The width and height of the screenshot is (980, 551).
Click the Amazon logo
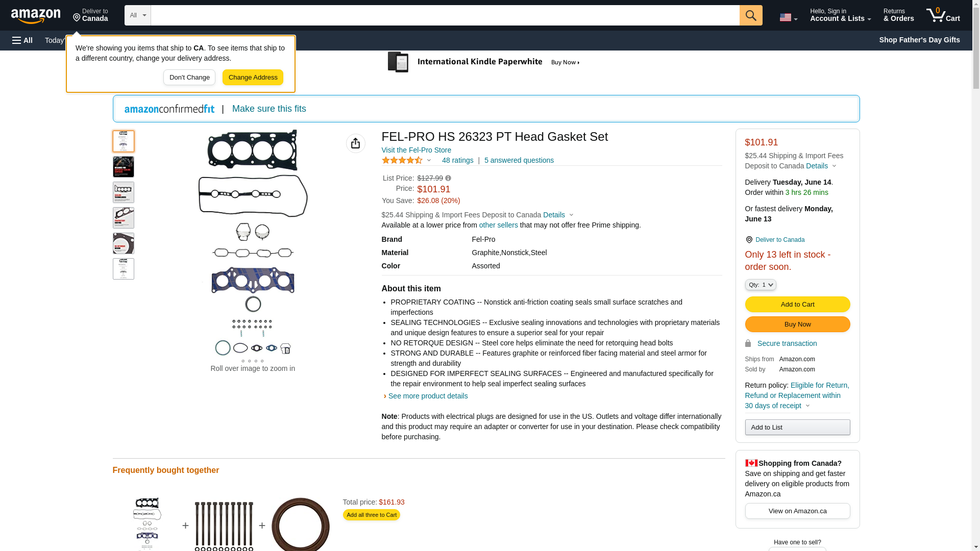tap(36, 16)
